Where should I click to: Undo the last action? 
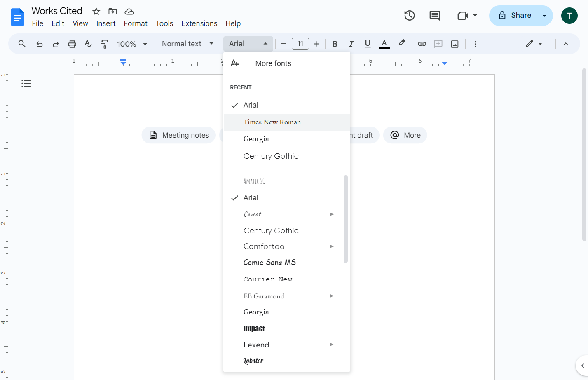pyautogui.click(x=39, y=44)
